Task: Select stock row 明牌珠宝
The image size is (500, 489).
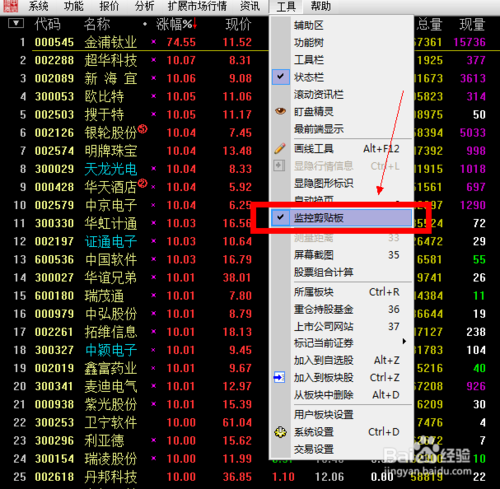Action: pos(110,151)
